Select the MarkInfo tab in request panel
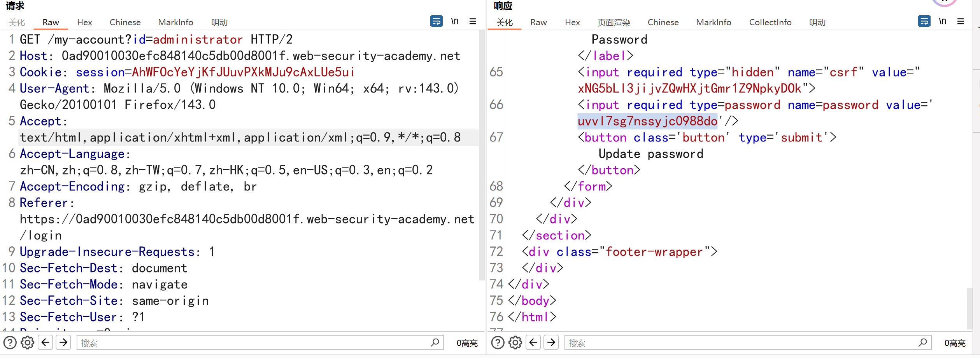980x358 pixels. click(175, 23)
